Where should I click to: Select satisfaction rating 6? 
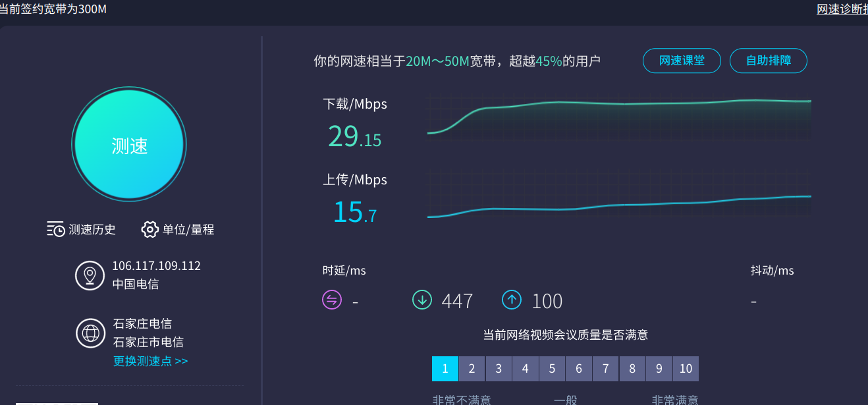click(x=579, y=369)
